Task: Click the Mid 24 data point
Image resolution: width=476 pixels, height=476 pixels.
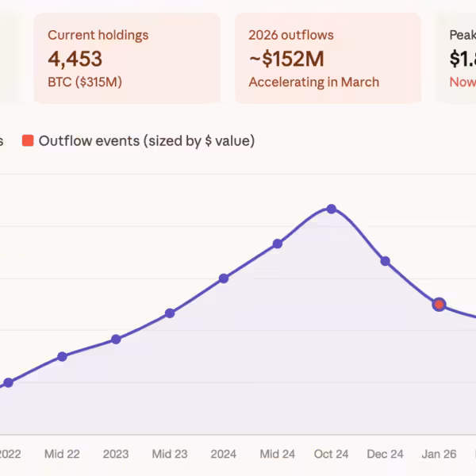Action: (x=278, y=244)
